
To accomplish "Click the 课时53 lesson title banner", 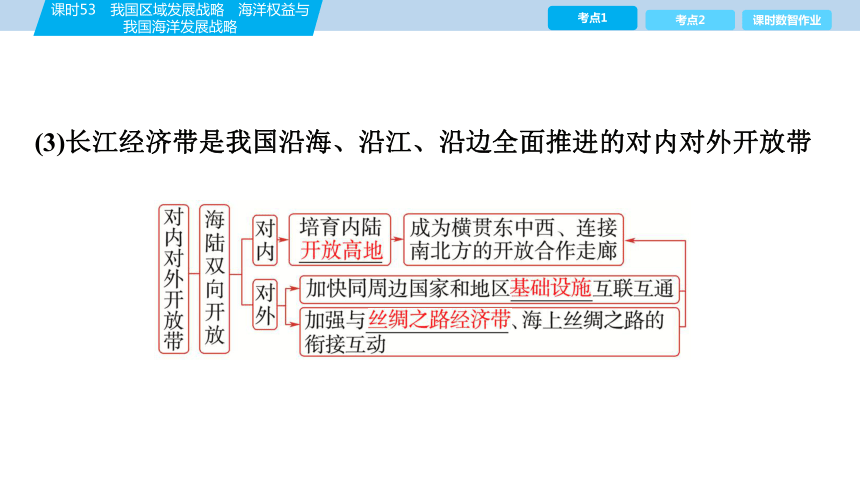I will [x=179, y=18].
